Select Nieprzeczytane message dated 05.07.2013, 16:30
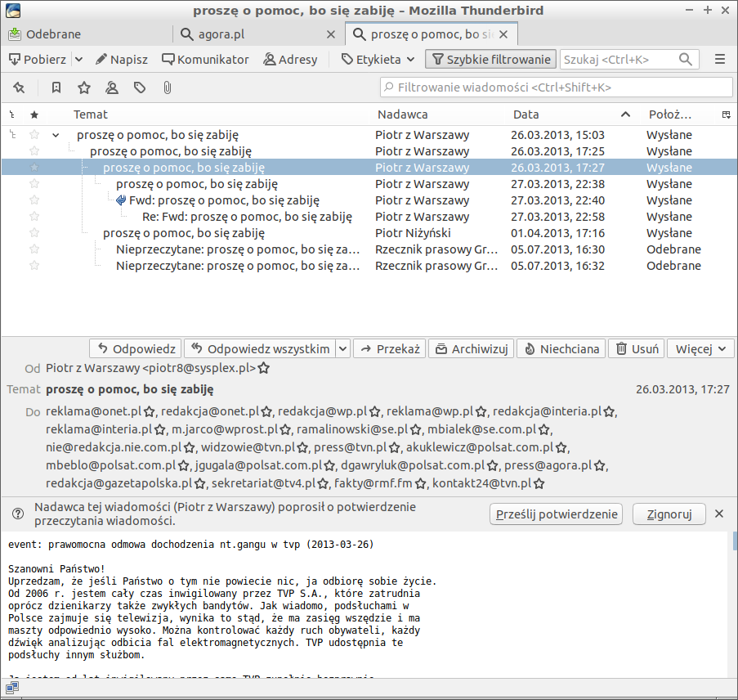This screenshot has height=700, width=738. tap(369, 249)
